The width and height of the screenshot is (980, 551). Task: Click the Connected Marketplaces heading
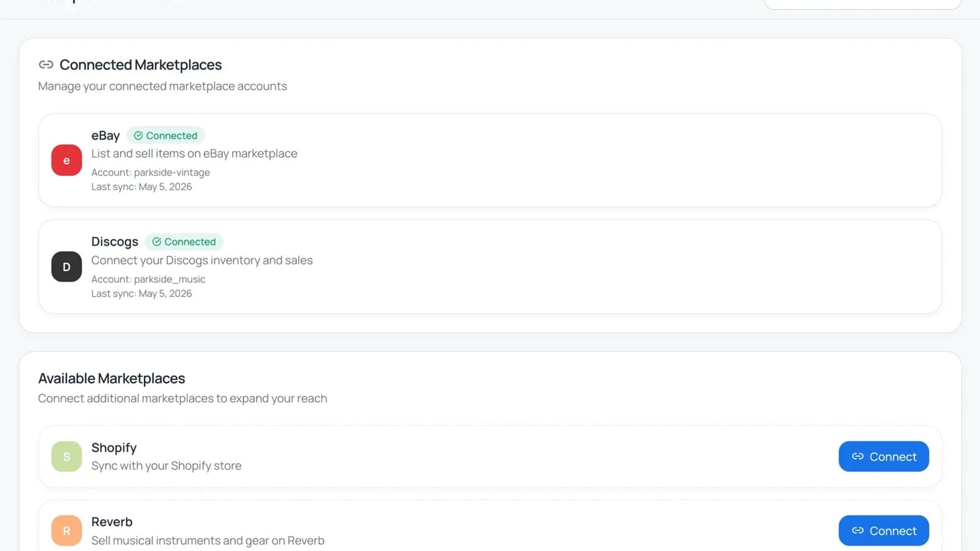pos(141,65)
